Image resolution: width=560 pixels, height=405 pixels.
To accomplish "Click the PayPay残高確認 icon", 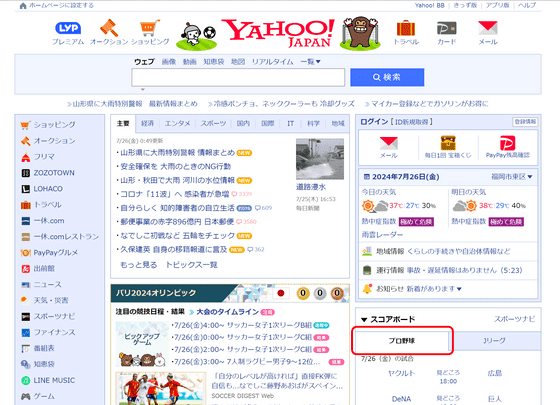I will coord(507,143).
